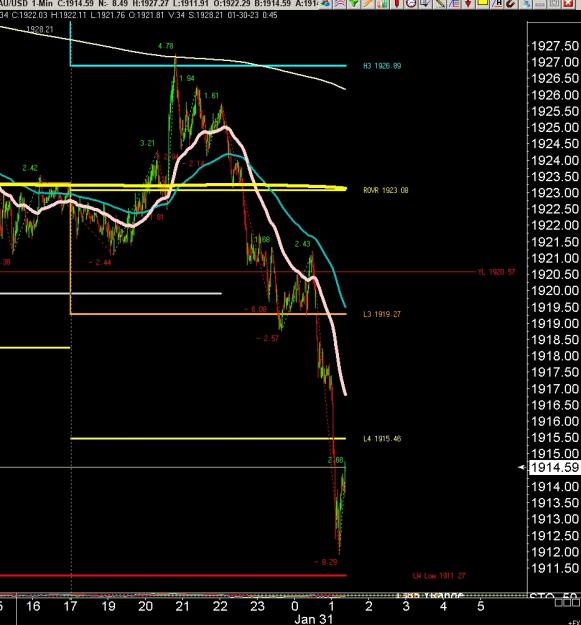
Task: Select the yellow L4 horizontal line
Action: [208, 438]
